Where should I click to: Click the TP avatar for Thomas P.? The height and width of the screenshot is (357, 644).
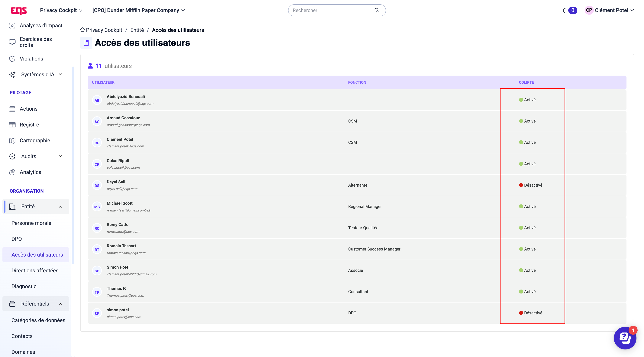[x=97, y=292]
